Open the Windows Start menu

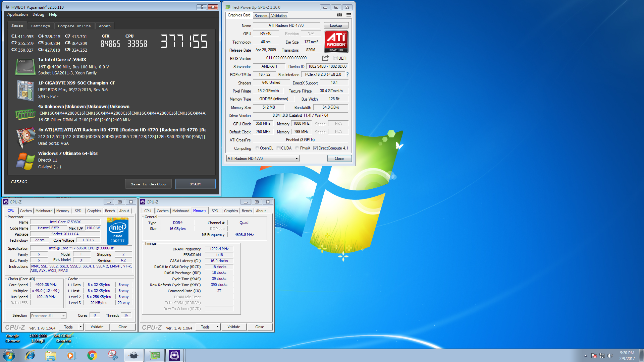point(9,355)
